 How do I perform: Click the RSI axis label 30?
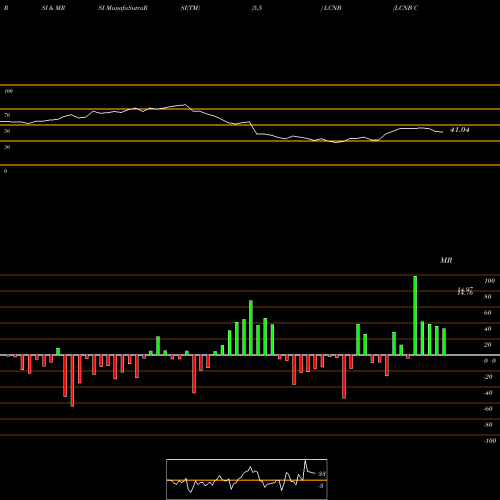7,147
